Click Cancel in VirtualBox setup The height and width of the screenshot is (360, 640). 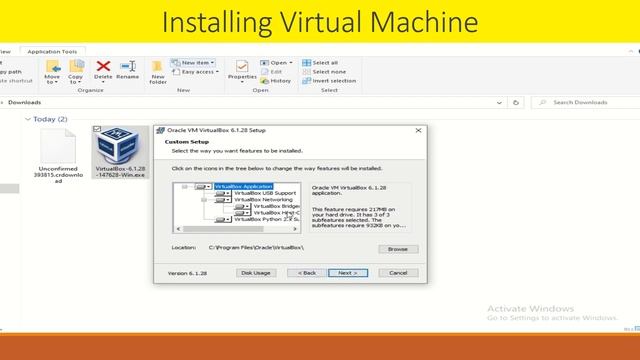point(398,273)
